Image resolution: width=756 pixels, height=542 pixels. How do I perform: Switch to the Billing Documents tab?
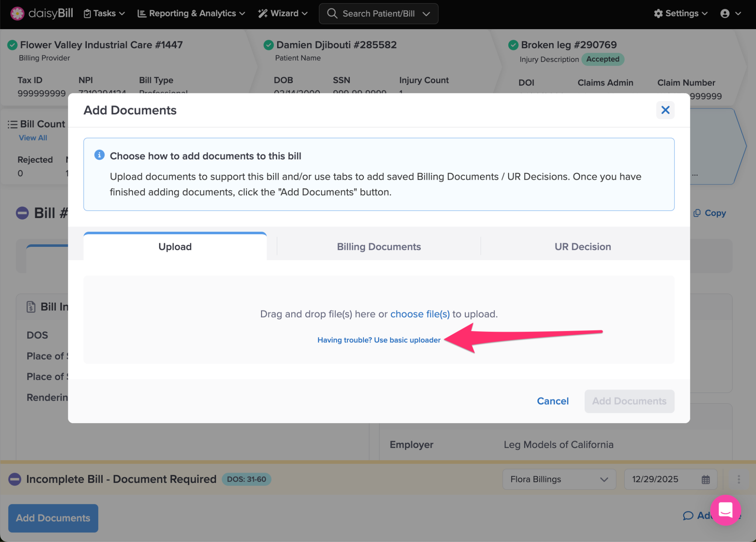pyautogui.click(x=379, y=246)
